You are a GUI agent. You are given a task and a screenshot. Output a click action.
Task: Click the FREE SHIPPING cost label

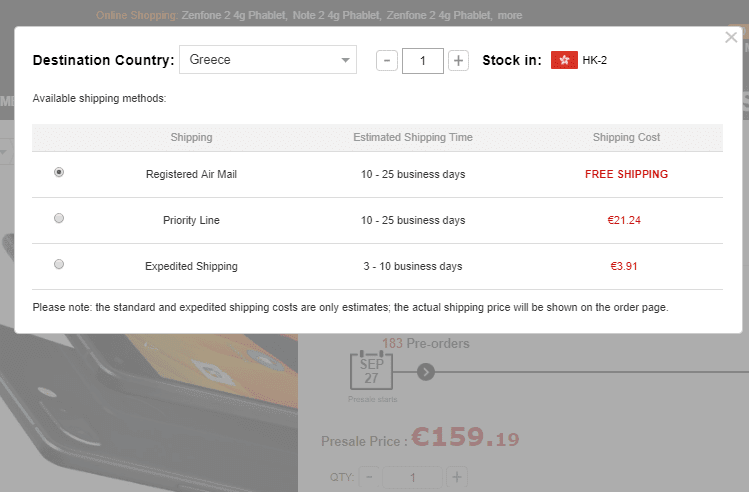click(x=626, y=174)
